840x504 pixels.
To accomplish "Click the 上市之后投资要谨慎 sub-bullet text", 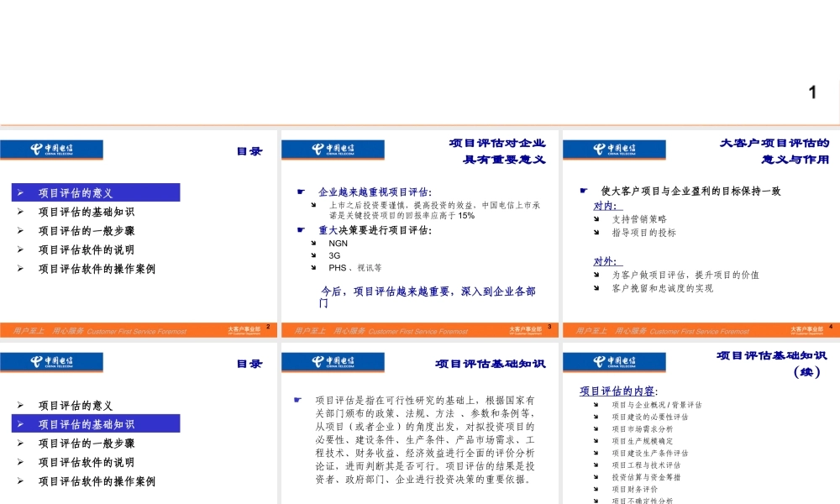I will pos(434,211).
